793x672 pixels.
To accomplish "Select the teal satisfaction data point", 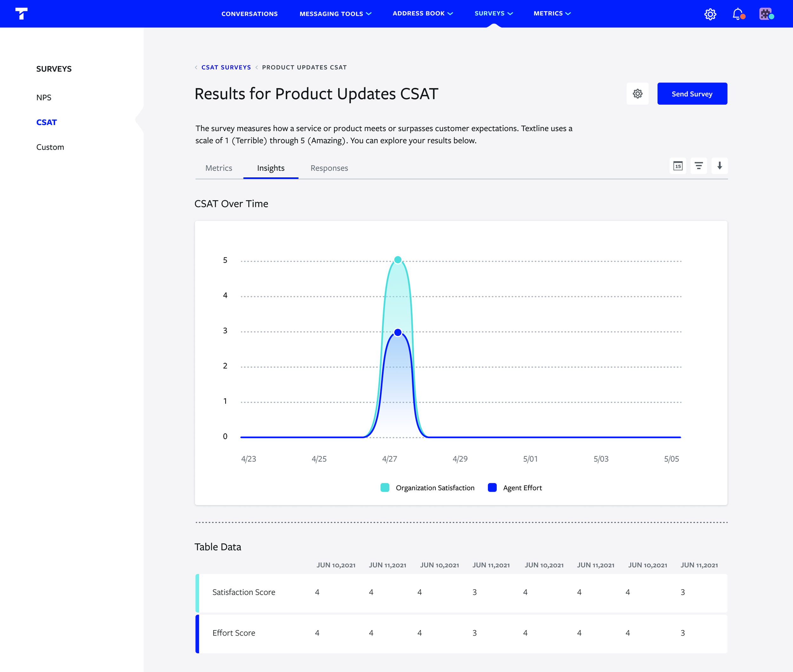I will click(x=398, y=260).
